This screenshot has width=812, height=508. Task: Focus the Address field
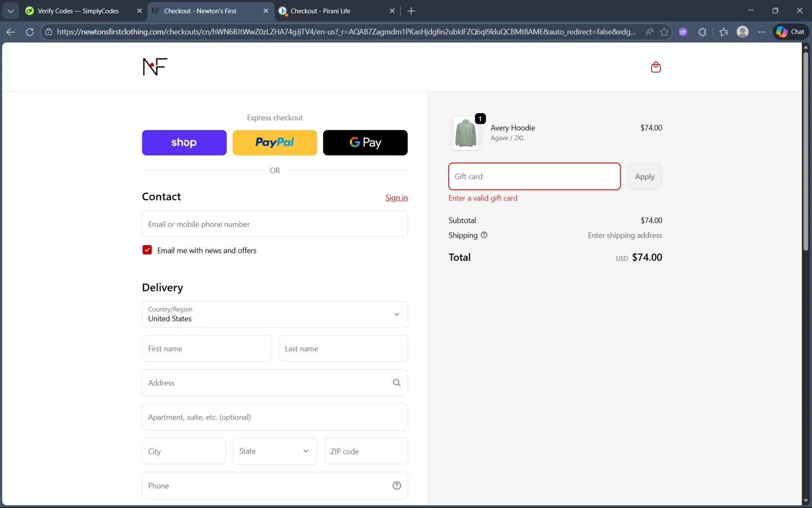tap(275, 383)
